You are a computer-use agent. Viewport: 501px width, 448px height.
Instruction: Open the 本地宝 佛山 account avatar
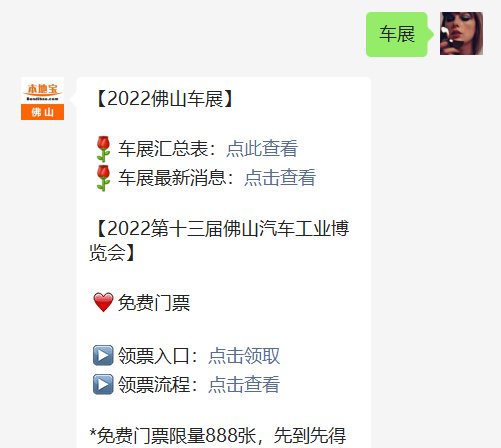click(x=42, y=99)
